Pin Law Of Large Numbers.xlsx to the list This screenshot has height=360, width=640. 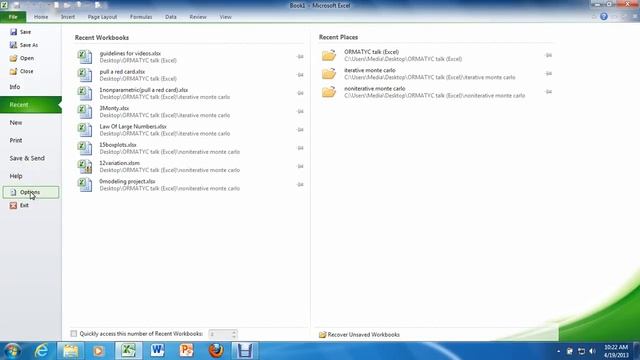[300, 130]
